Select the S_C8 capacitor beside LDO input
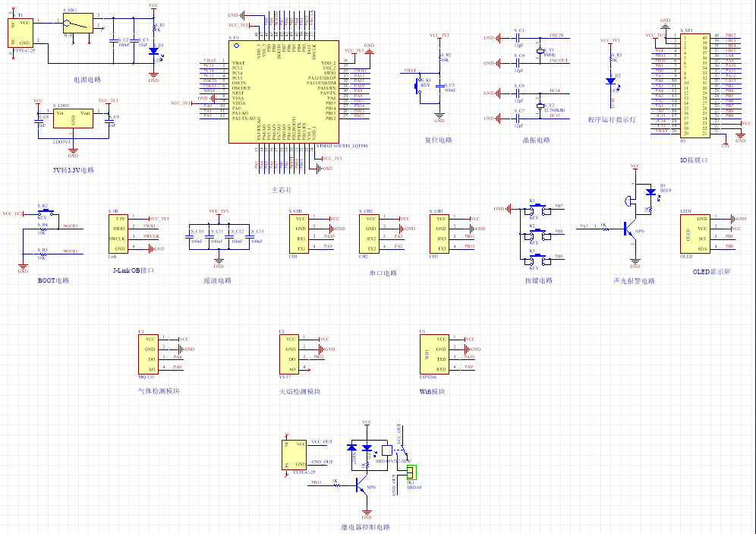Viewport: 756px width, 534px height. (x=39, y=121)
